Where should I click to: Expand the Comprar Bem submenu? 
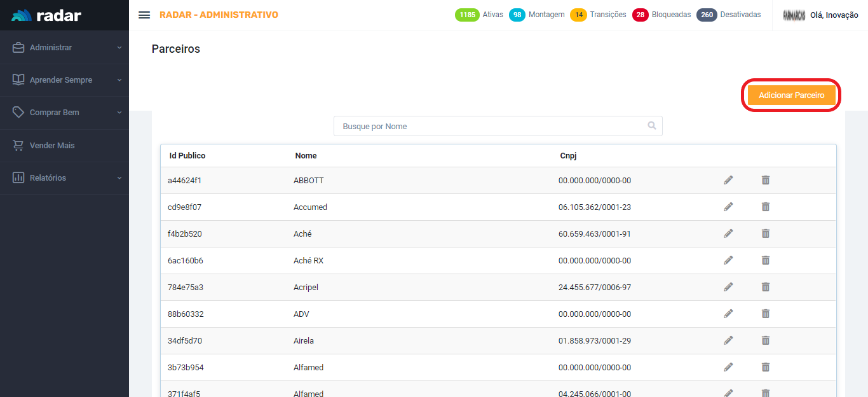tap(64, 113)
